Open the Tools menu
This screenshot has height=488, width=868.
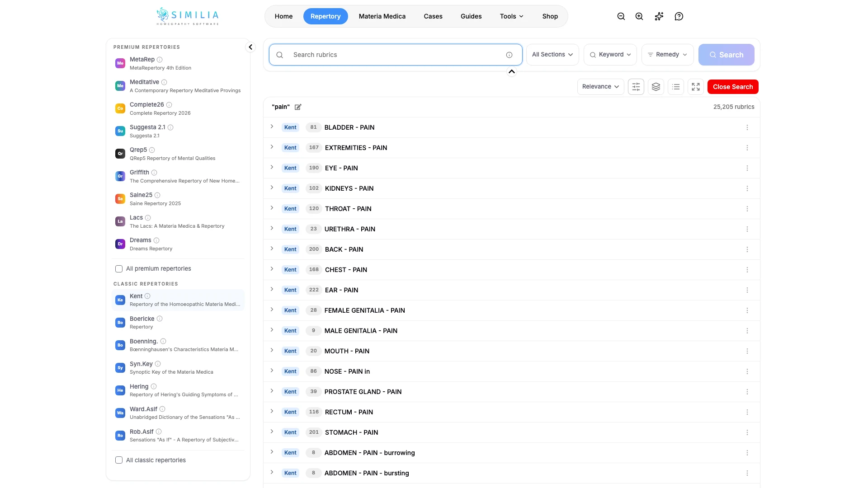pyautogui.click(x=512, y=16)
